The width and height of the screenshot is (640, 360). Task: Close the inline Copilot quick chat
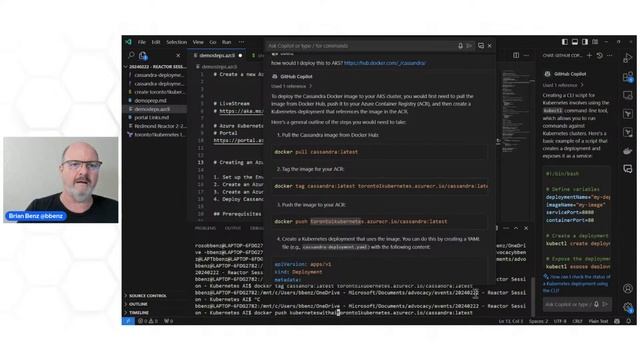pyautogui.click(x=489, y=46)
